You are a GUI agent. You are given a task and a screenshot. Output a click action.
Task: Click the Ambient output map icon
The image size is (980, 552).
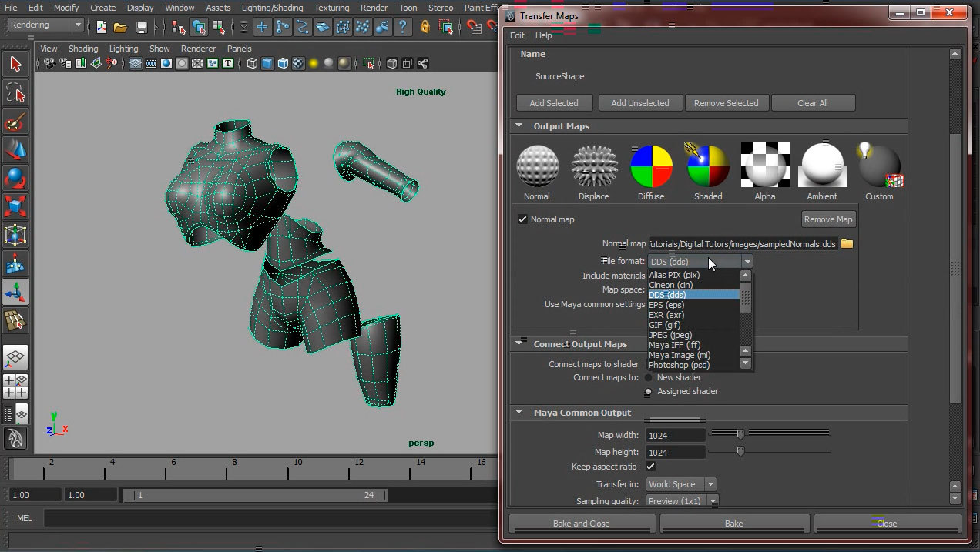822,166
